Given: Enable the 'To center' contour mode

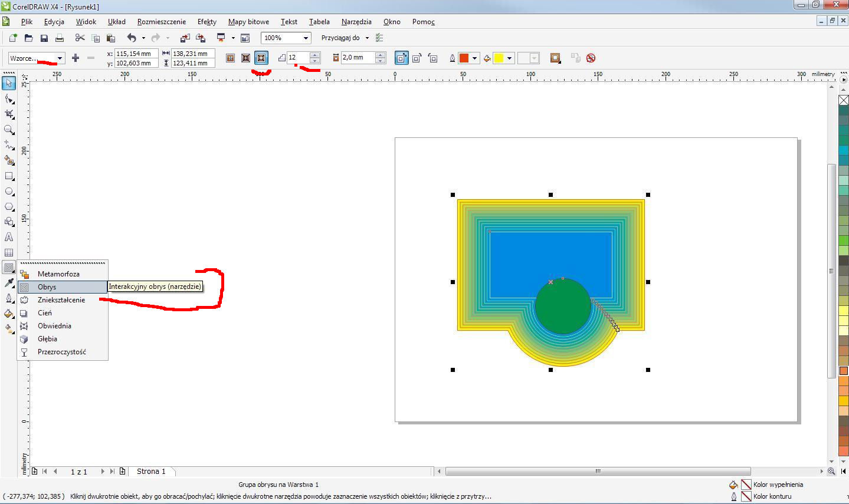Looking at the screenshot, I should pyautogui.click(x=230, y=58).
